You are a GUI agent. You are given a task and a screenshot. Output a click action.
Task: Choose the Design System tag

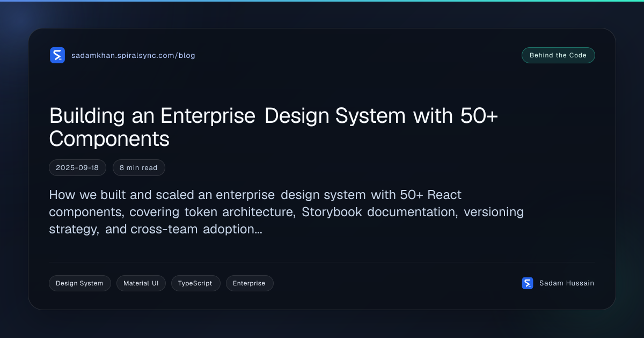[79, 283]
